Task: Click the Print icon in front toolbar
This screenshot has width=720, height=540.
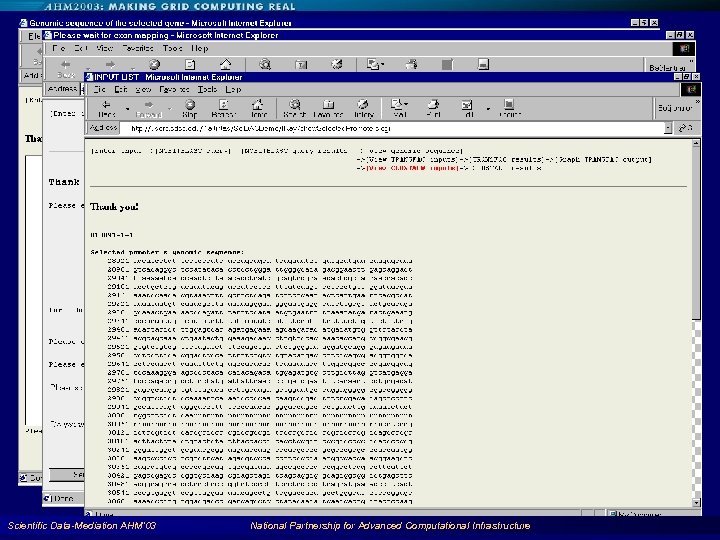Action: click(434, 107)
